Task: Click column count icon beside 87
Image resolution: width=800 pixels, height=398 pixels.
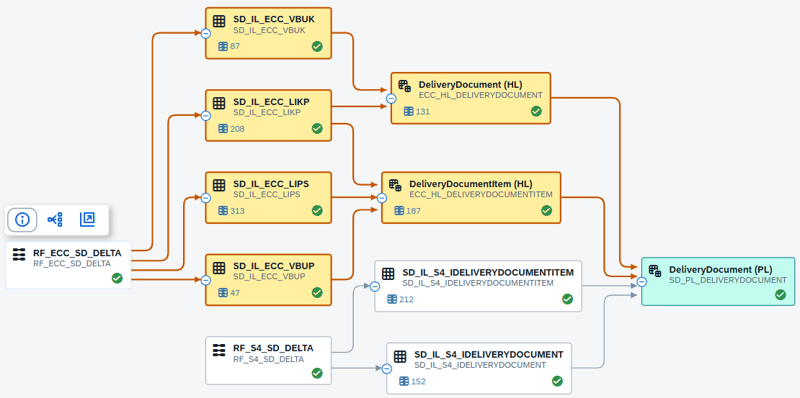Action: [223, 46]
